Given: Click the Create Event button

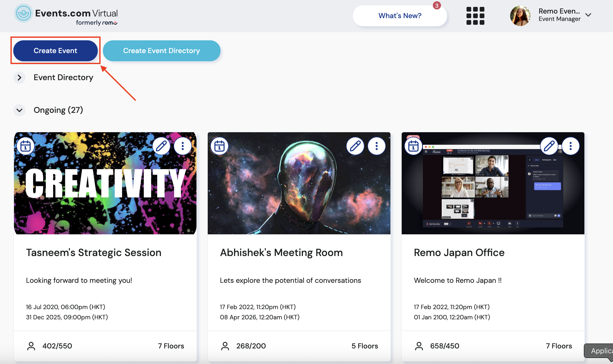Looking at the screenshot, I should [x=55, y=51].
